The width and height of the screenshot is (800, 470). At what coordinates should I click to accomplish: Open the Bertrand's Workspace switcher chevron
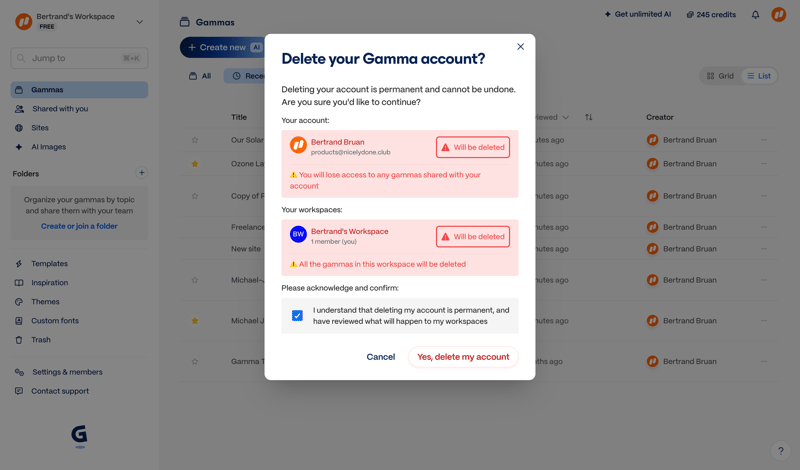tap(139, 22)
